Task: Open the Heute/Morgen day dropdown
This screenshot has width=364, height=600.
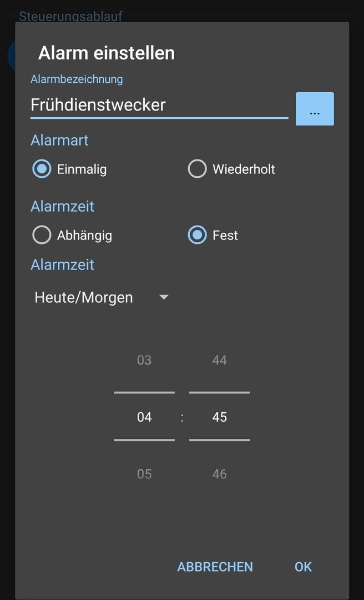Action: click(x=84, y=298)
